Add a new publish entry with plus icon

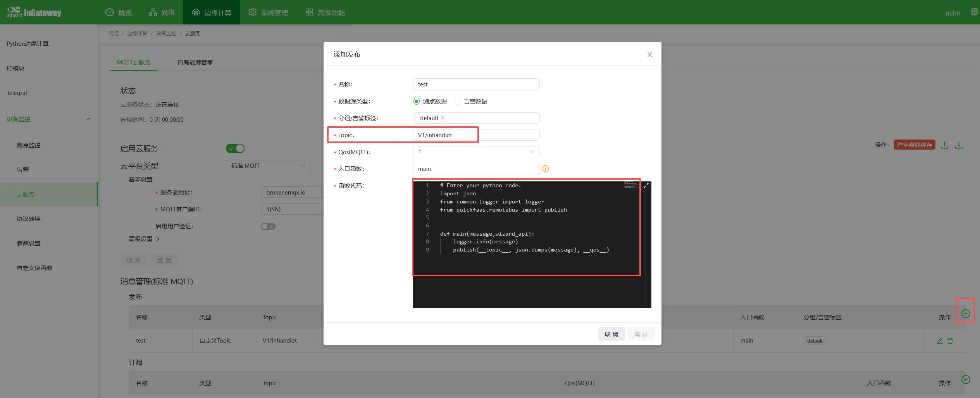pyautogui.click(x=965, y=314)
